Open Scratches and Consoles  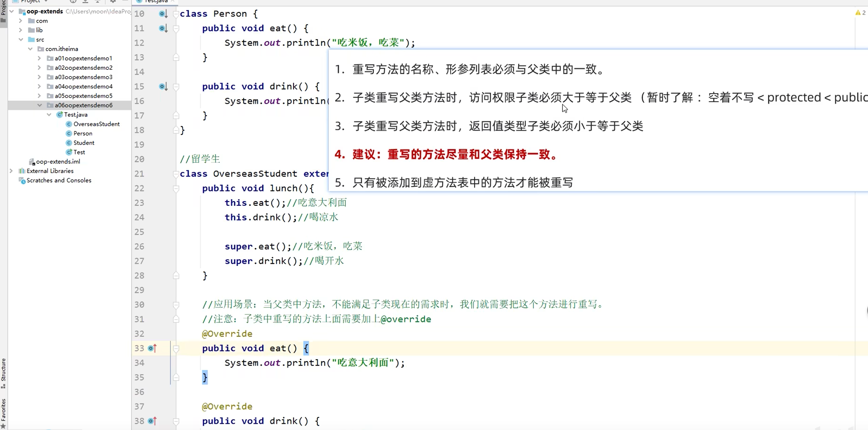coord(58,180)
